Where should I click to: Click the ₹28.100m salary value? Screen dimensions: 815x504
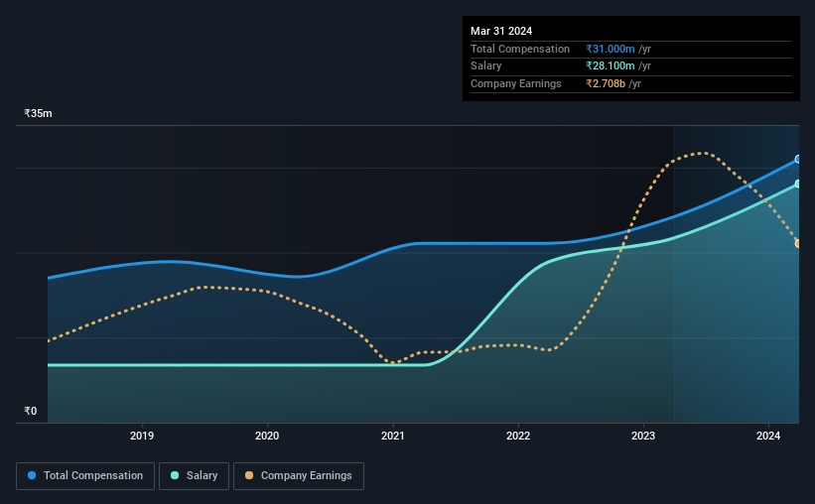611,66
